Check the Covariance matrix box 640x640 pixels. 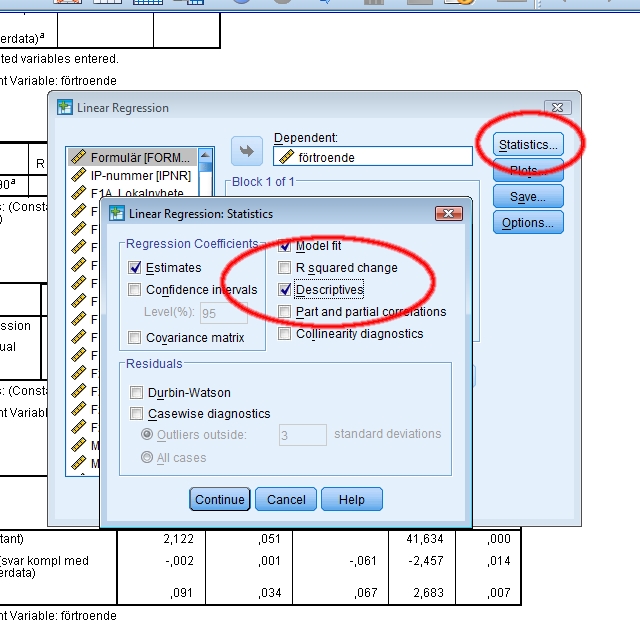[135, 338]
